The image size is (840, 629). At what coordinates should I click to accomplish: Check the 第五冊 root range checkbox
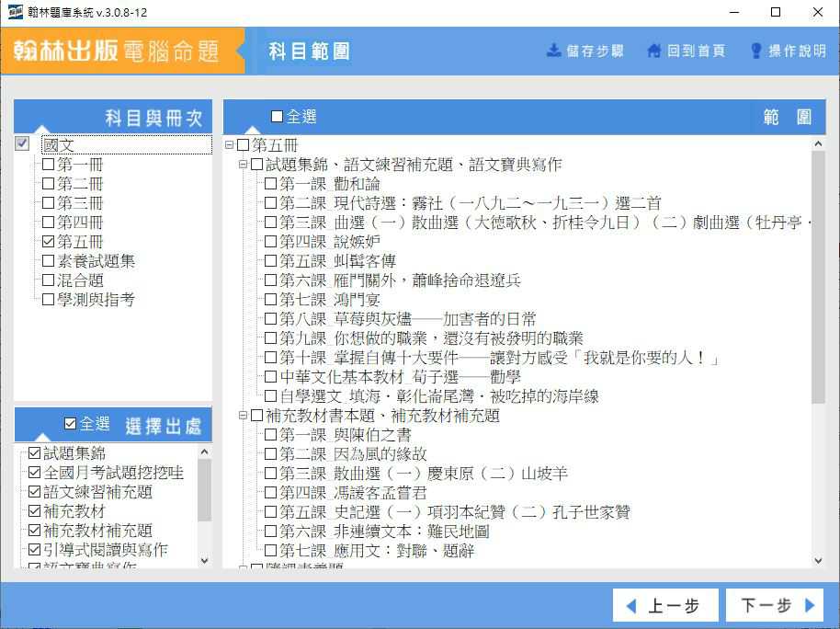click(244, 144)
